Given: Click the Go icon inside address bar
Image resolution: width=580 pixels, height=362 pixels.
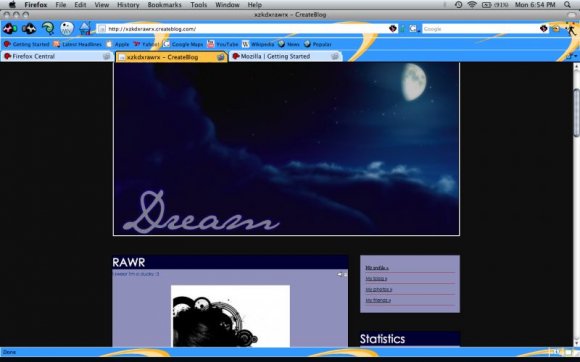Looking at the screenshot, I should click(392, 28).
